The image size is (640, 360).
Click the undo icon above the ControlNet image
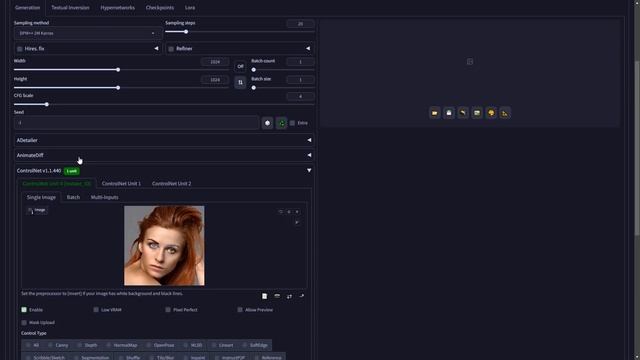[x=280, y=212]
